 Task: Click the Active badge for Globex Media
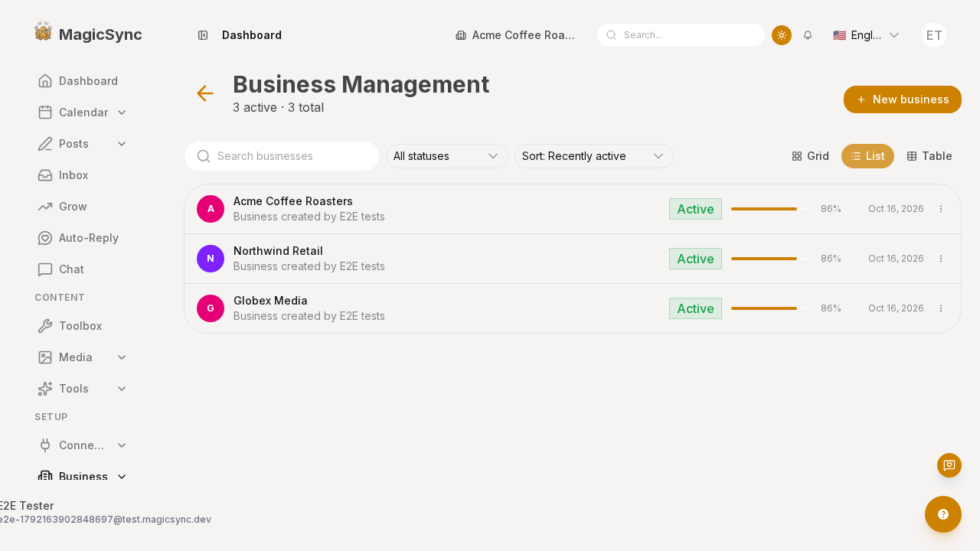point(695,308)
